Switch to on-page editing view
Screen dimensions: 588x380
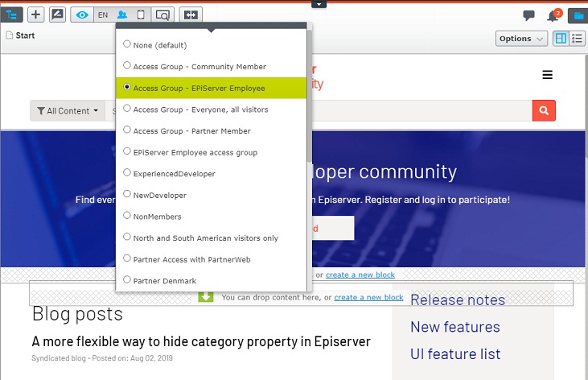point(561,39)
